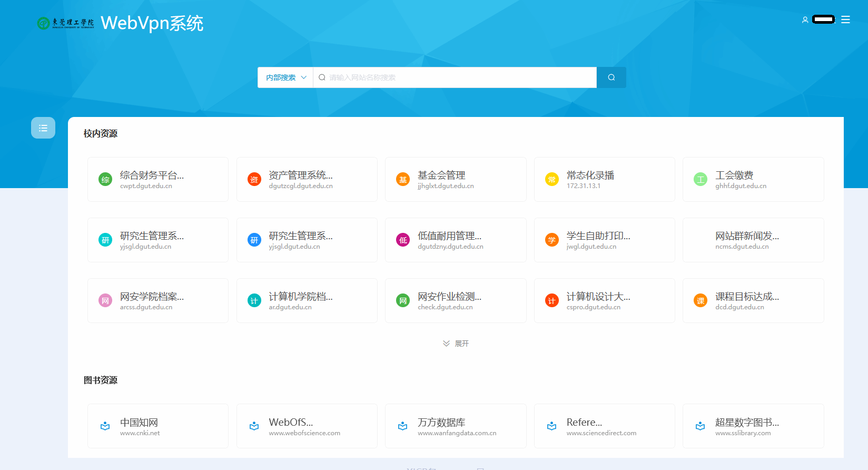This screenshot has width=868, height=470.
Task: Click the www.wanfangdata.com.cn address text
Action: tap(457, 433)
